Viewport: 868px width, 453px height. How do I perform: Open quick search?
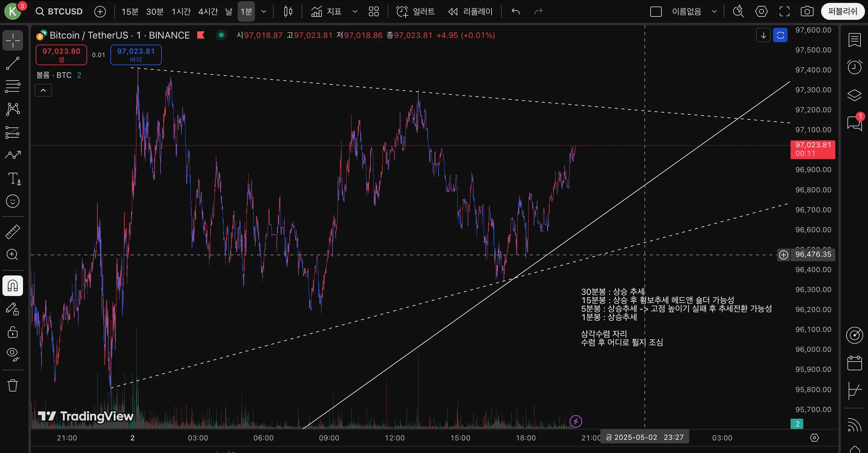point(738,11)
